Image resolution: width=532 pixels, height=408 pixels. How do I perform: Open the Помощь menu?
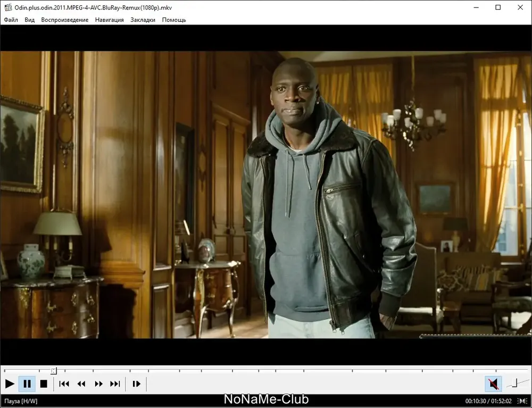pos(174,20)
